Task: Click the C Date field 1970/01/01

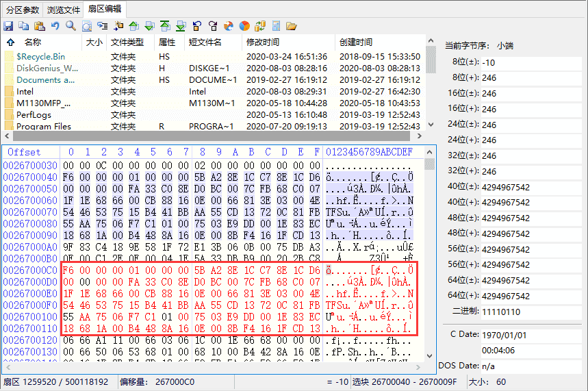Action: click(x=531, y=335)
